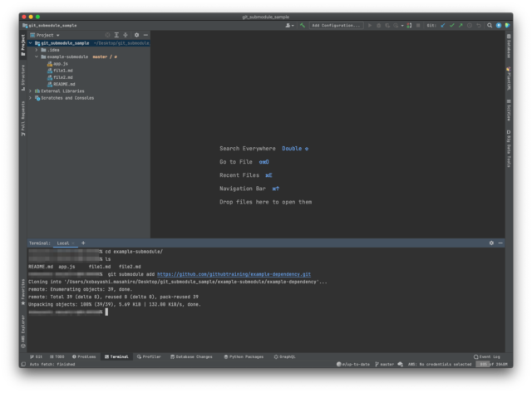532x393 pixels.
Task: Click the Git Push green arrow
Action: (461, 26)
